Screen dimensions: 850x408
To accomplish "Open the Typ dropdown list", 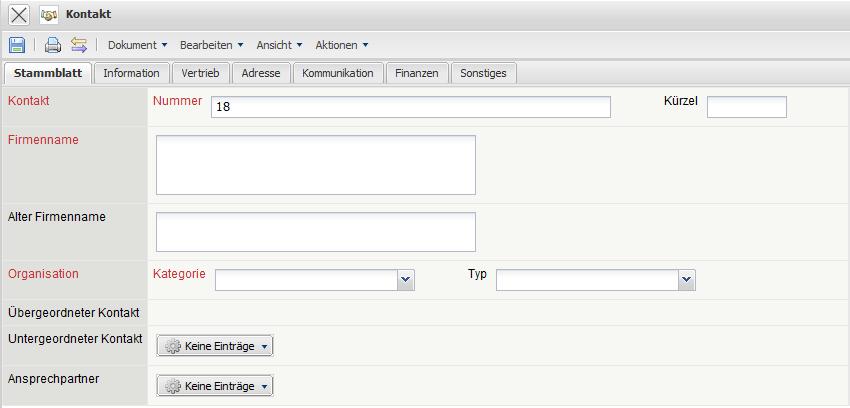I will click(686, 281).
